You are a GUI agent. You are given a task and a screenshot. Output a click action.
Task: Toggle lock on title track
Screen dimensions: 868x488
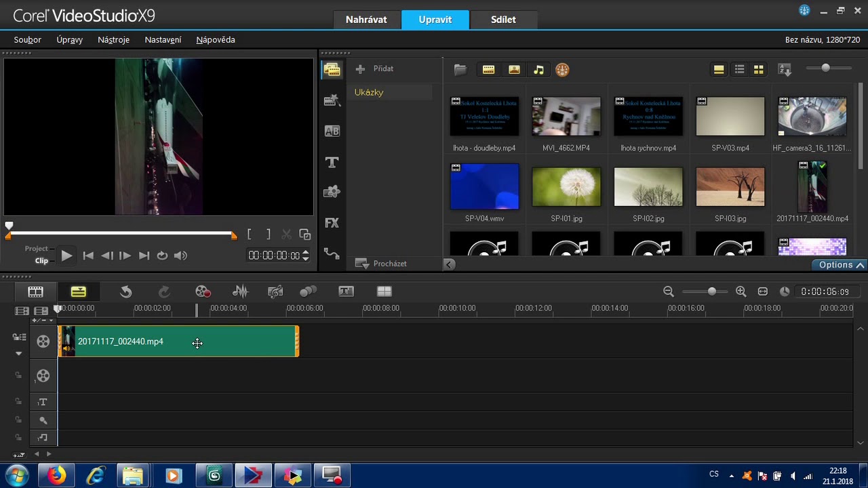point(18,402)
